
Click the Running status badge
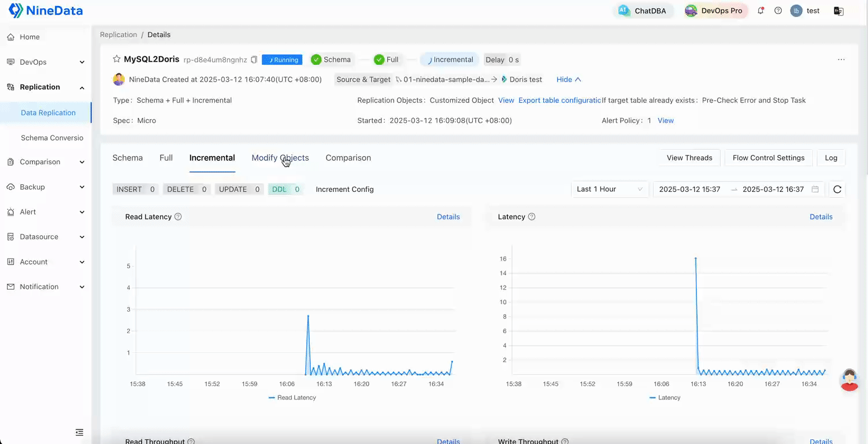[x=282, y=60]
